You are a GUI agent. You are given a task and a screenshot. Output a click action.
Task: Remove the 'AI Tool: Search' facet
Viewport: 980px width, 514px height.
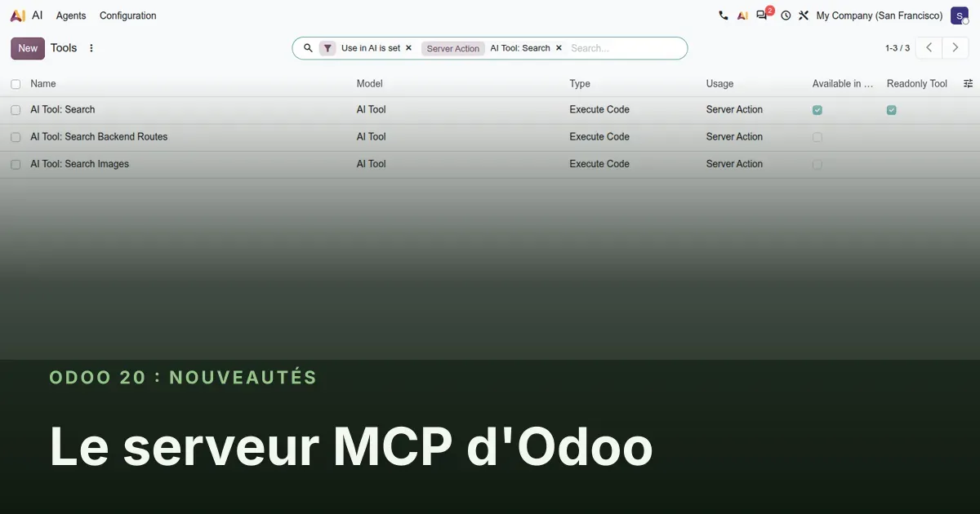coord(559,48)
